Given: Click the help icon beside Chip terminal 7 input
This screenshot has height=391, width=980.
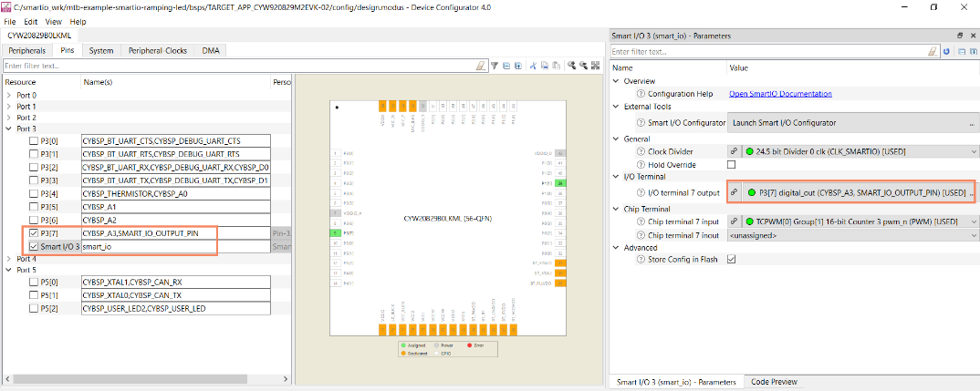Looking at the screenshot, I should tap(641, 221).
